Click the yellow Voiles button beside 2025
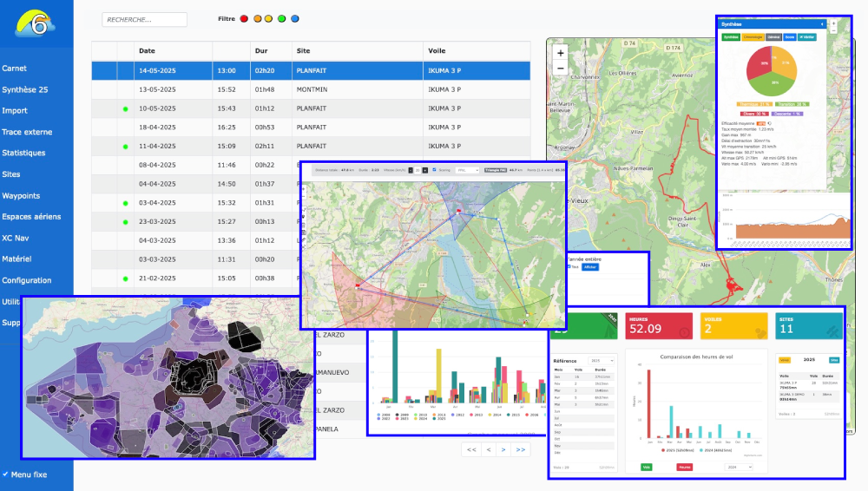 click(785, 360)
